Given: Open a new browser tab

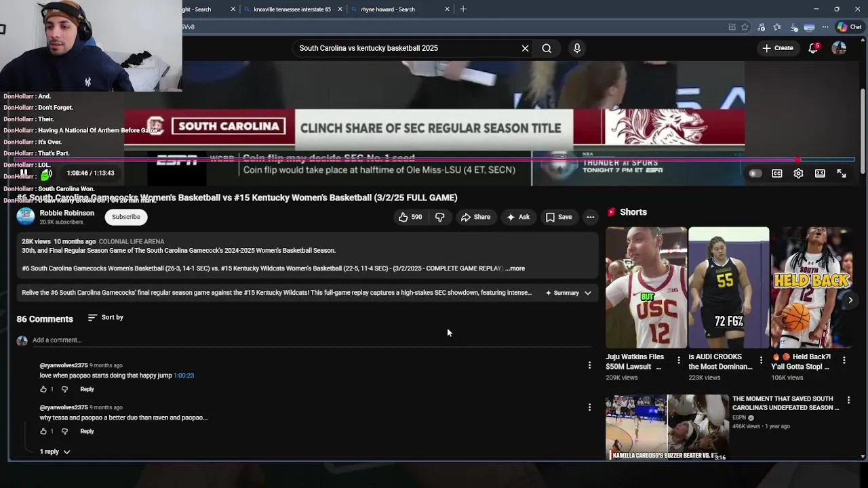Looking at the screenshot, I should coord(463,9).
